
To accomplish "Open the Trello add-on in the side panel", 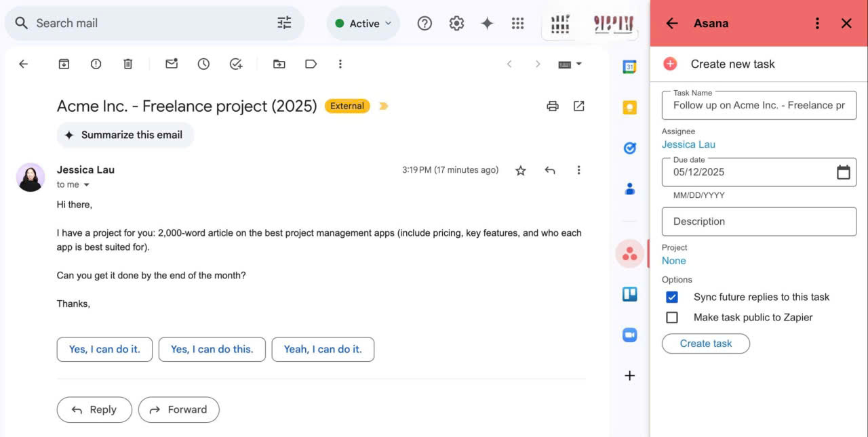I will pyautogui.click(x=629, y=294).
